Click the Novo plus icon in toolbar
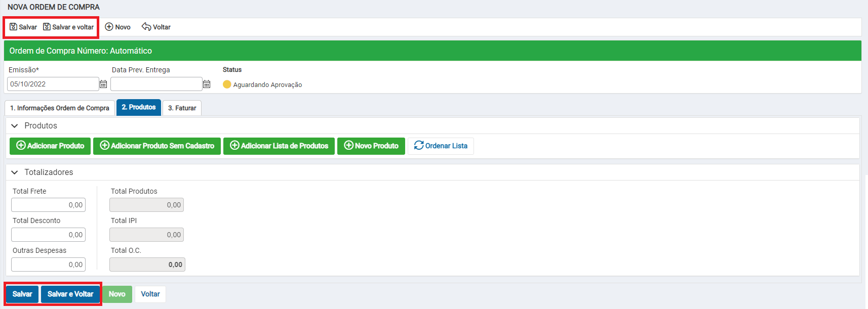This screenshot has width=868, height=309. tap(109, 27)
